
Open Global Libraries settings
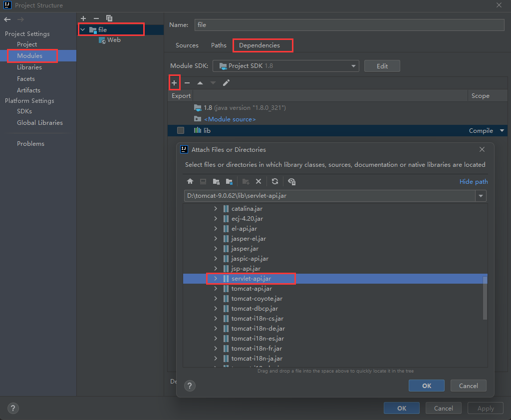40,123
